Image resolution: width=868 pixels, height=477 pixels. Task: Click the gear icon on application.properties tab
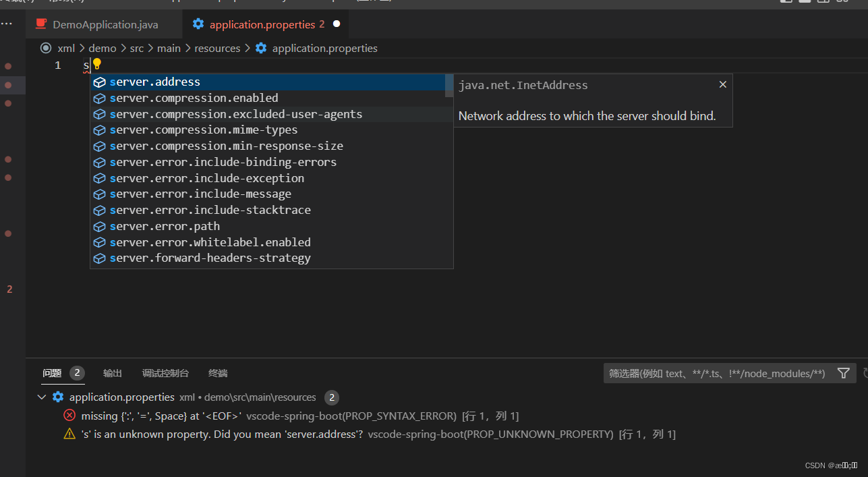(x=198, y=24)
